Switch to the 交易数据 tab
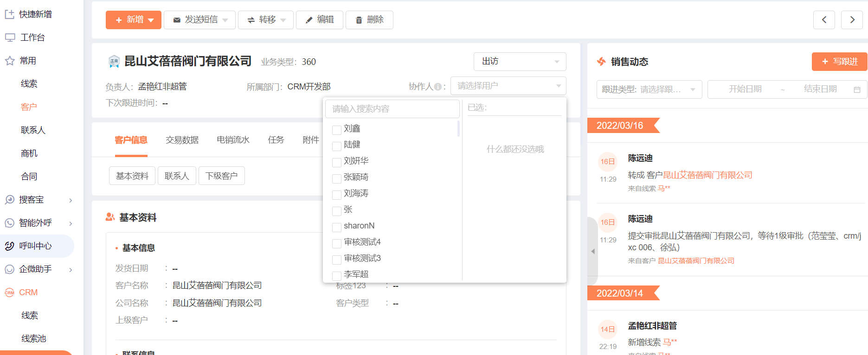The width and height of the screenshot is (868, 355). pyautogui.click(x=182, y=140)
